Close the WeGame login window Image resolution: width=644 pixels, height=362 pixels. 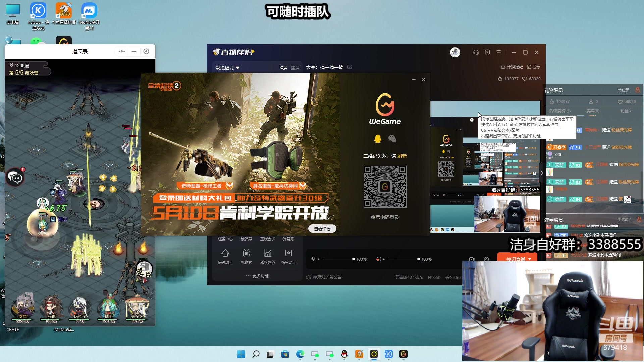423,79
